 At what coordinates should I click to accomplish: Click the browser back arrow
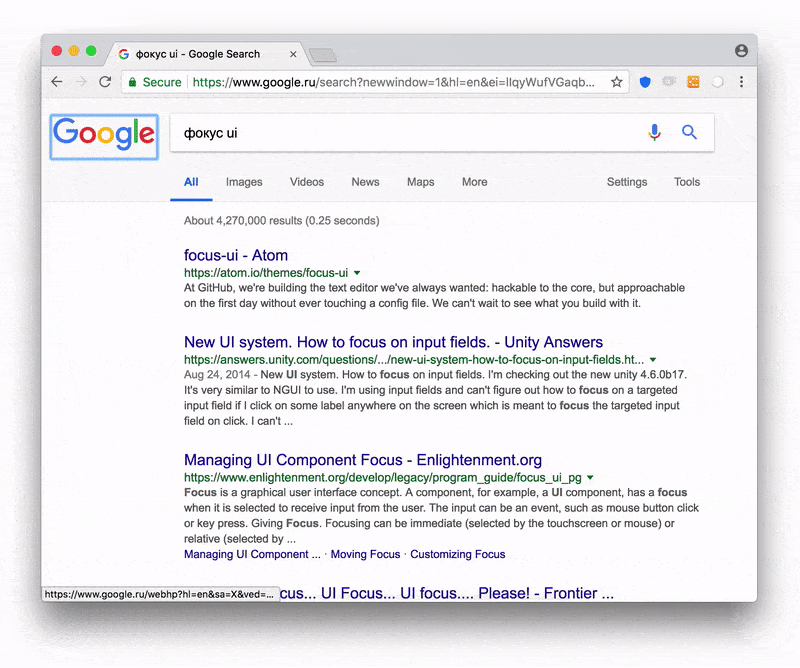pos(57,82)
